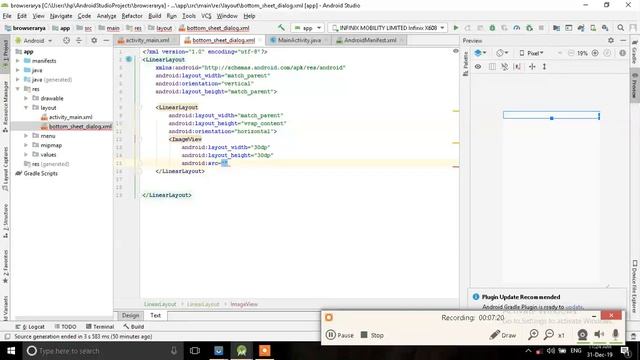Toggle Draw mode in the recorder
Viewport: 640px width, 360px height.
[x=503, y=335]
